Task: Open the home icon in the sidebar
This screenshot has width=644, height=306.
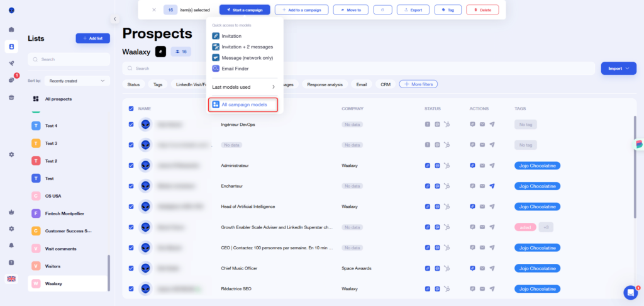Action: pyautogui.click(x=11, y=30)
